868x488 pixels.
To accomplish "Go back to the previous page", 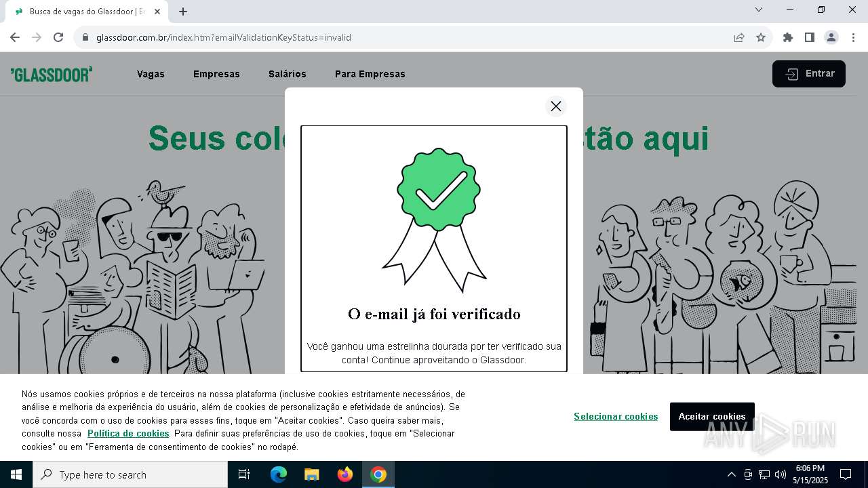I will (x=15, y=37).
